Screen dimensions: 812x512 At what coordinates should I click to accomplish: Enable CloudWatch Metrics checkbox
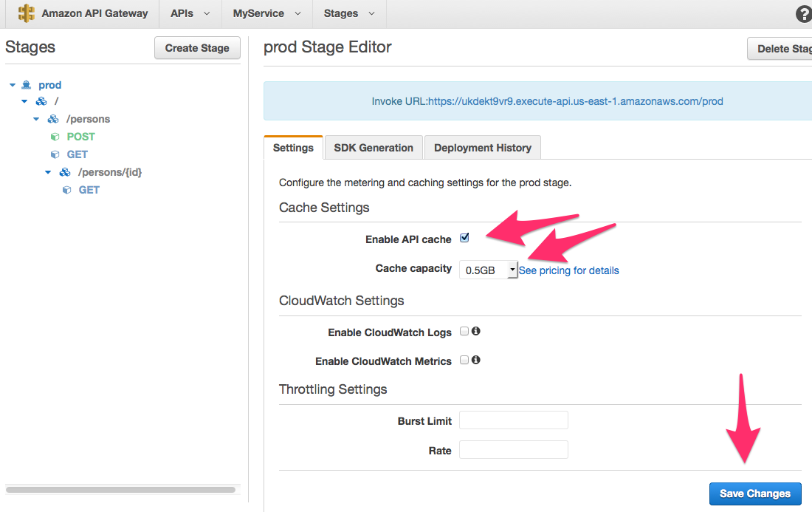[x=464, y=360]
